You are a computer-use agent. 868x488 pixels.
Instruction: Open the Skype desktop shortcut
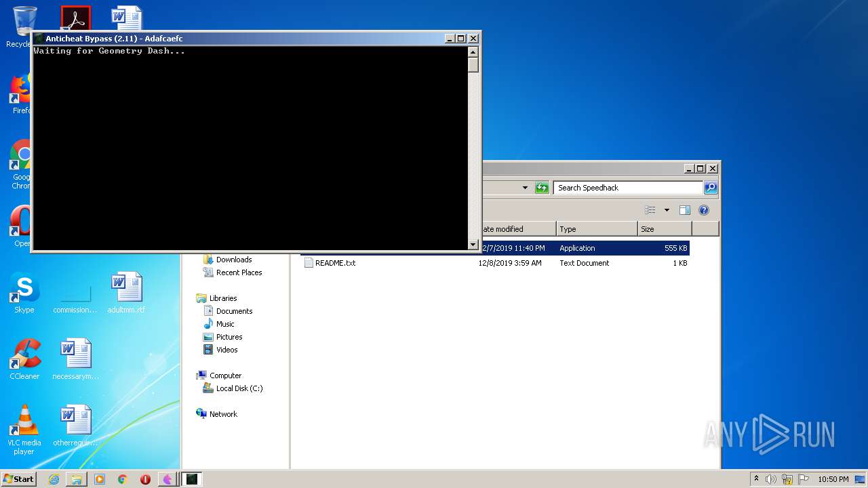point(24,293)
